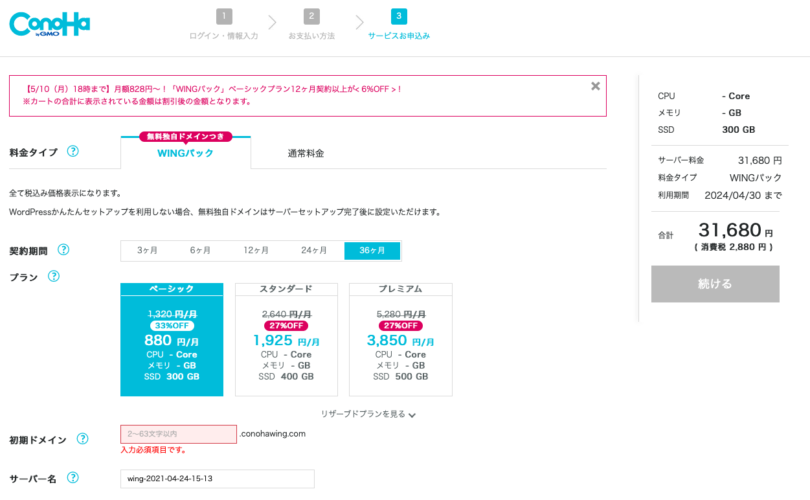This screenshot has height=500, width=810.
Task: Click the .conohawing.com domain suffix
Action: [x=272, y=434]
